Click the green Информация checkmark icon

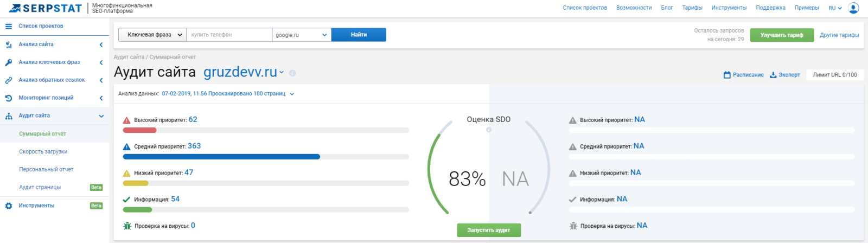[126, 200]
